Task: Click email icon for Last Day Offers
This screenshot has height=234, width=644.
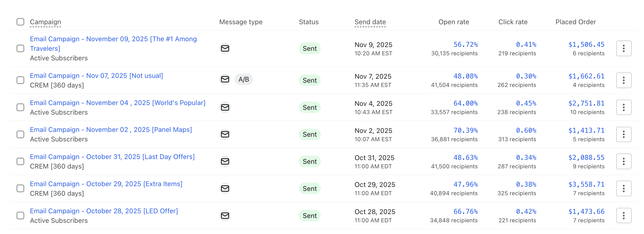Action: click(225, 161)
